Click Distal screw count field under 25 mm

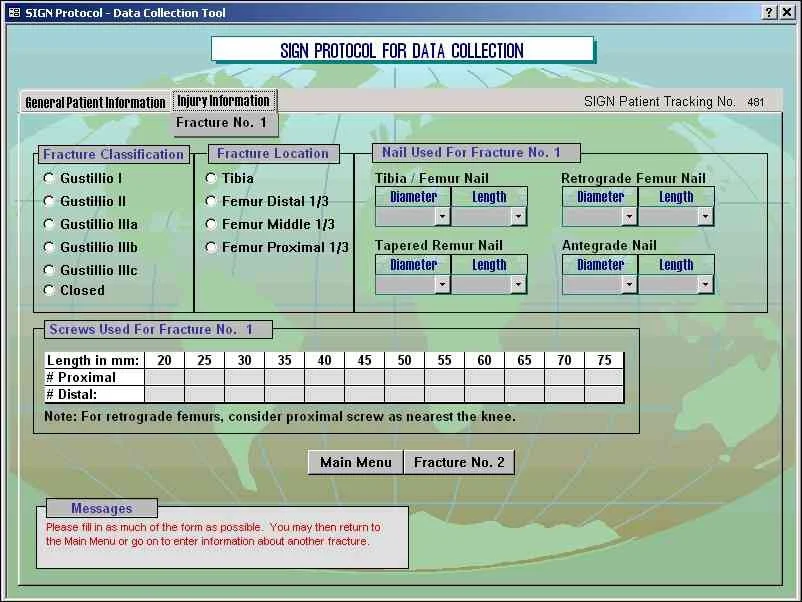205,394
